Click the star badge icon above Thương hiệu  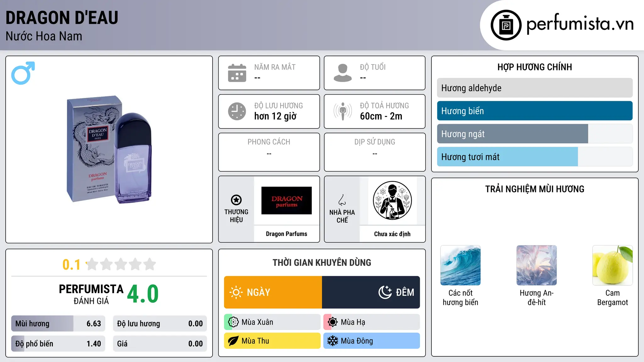pos(236,200)
